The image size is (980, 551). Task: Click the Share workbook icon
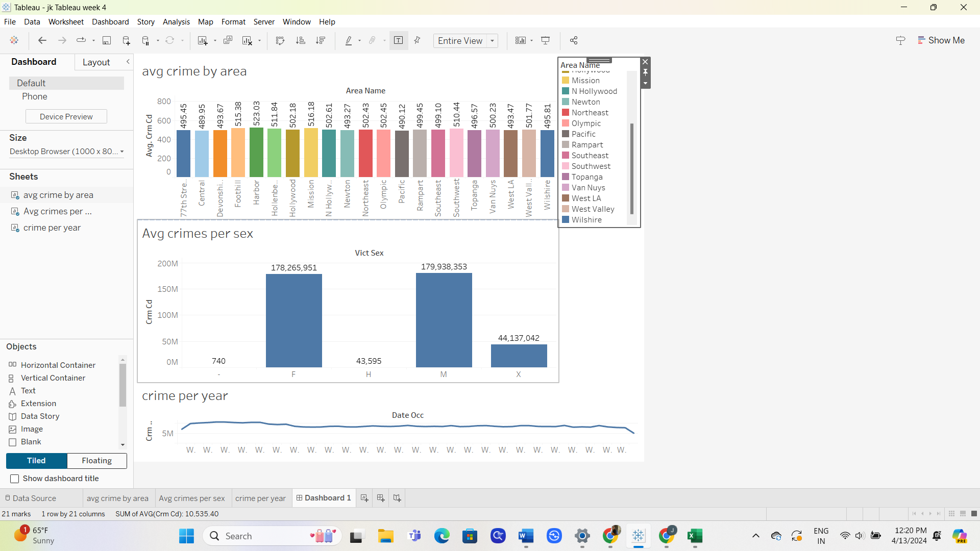(574, 40)
